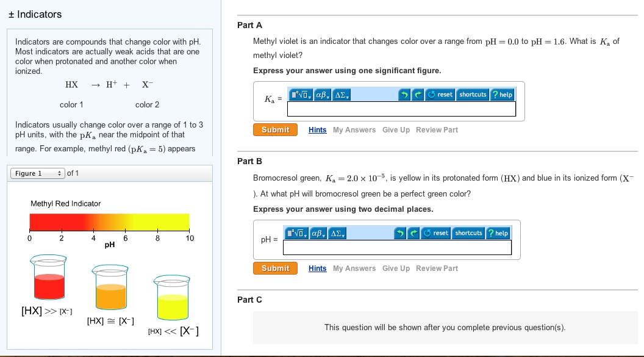Open the help (?) icon in Part A toolbar

click(496, 95)
